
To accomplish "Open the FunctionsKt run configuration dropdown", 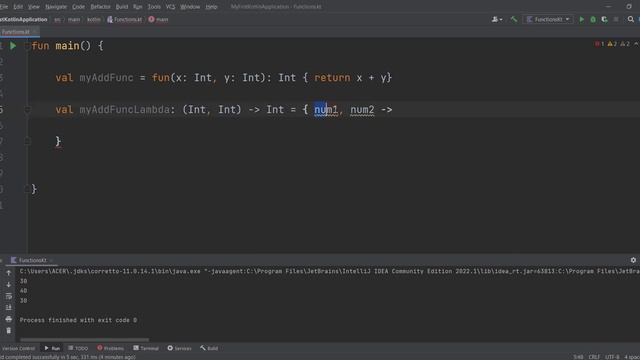I will click(x=548, y=19).
